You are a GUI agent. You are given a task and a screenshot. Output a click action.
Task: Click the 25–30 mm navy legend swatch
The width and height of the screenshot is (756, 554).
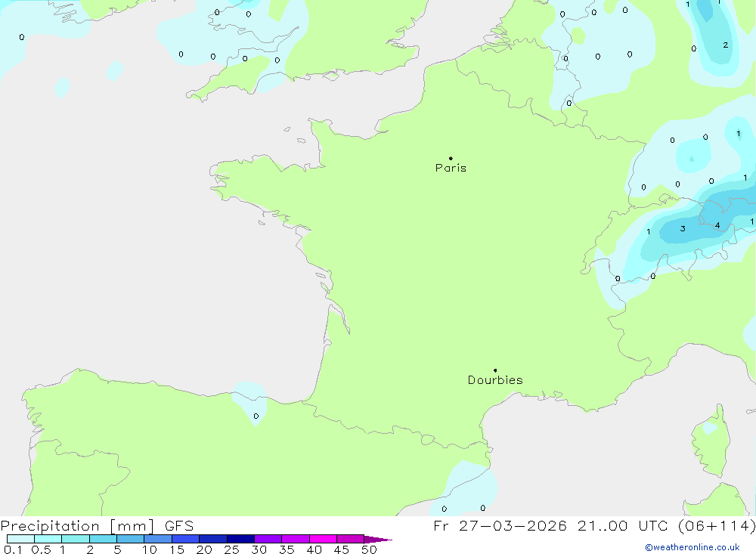tap(240, 539)
